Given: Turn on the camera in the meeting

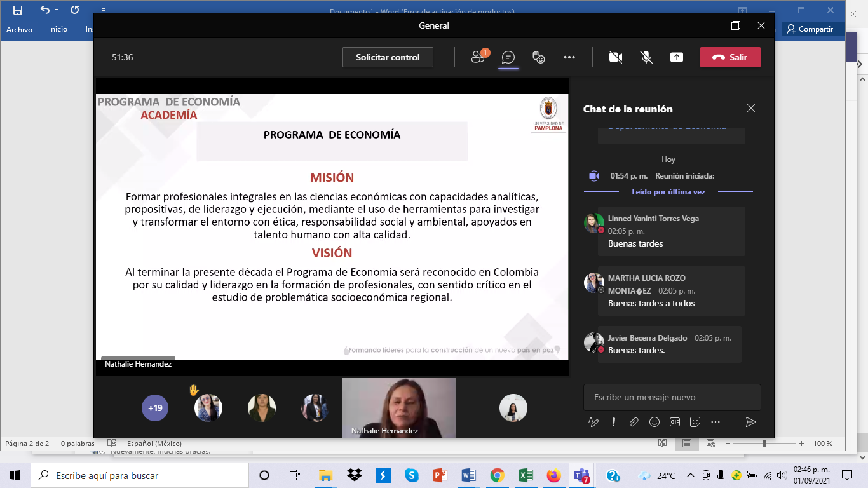Looking at the screenshot, I should pos(615,57).
